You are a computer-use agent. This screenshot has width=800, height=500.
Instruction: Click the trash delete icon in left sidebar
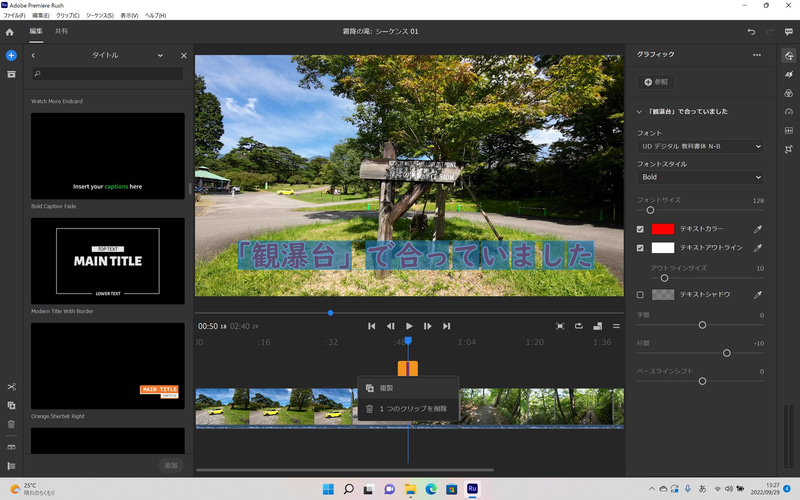(x=11, y=424)
